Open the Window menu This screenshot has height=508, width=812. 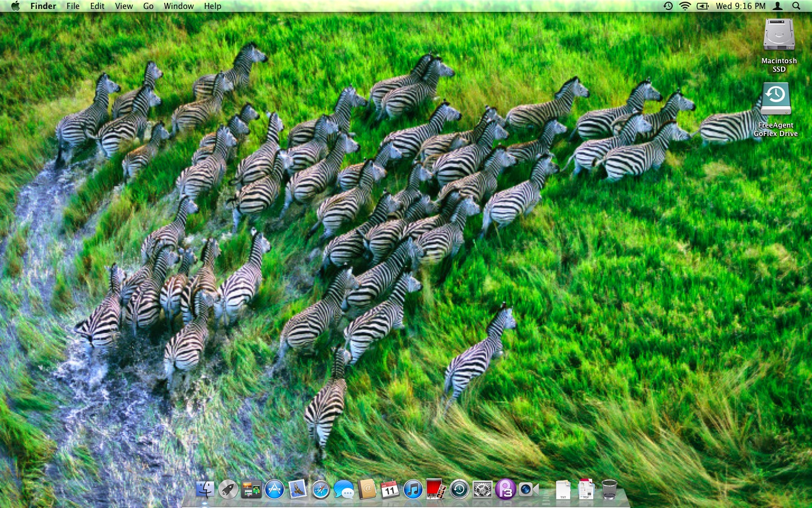pos(179,6)
